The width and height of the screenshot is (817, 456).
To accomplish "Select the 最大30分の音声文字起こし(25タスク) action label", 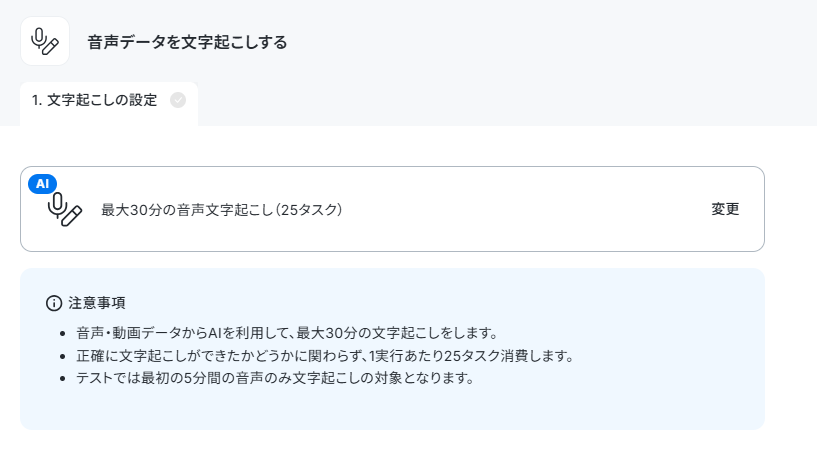I will 221,209.
